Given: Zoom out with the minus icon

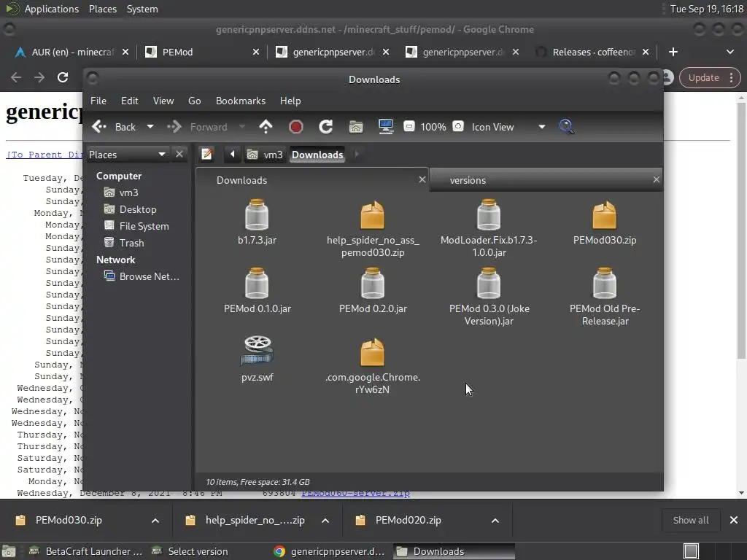Looking at the screenshot, I should tap(409, 126).
